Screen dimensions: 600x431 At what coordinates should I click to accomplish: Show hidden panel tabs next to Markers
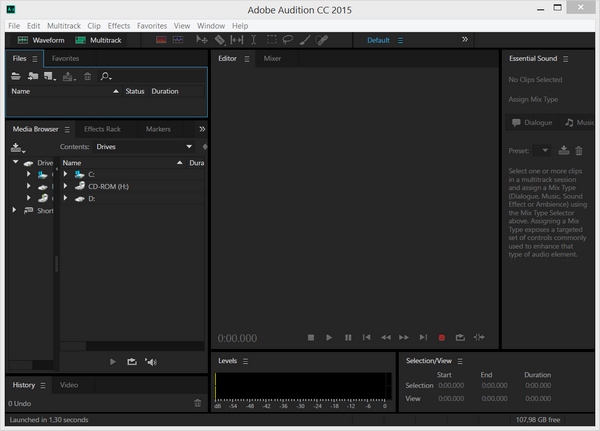pos(202,129)
